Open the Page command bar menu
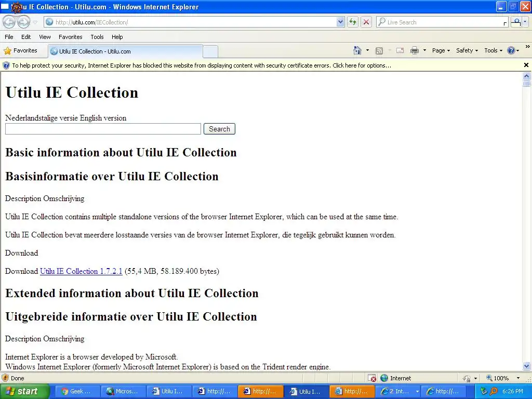The height and width of the screenshot is (399, 532). [441, 50]
